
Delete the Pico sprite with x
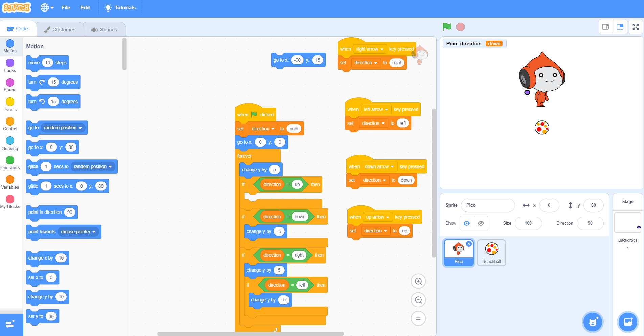[x=469, y=244]
